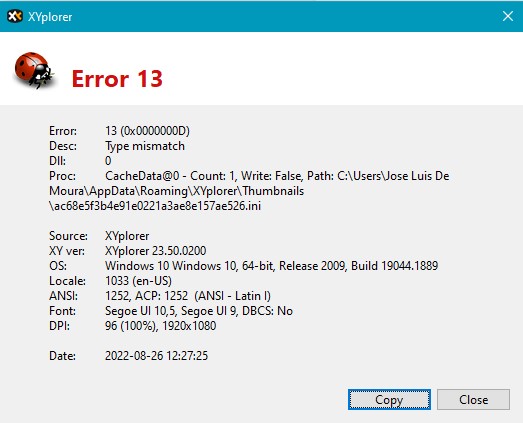Viewport: 523px width, 423px height.
Task: Click the 'Moura\AppData\Roaming\XYplorer\Thumbnails' path line
Action: (176, 191)
